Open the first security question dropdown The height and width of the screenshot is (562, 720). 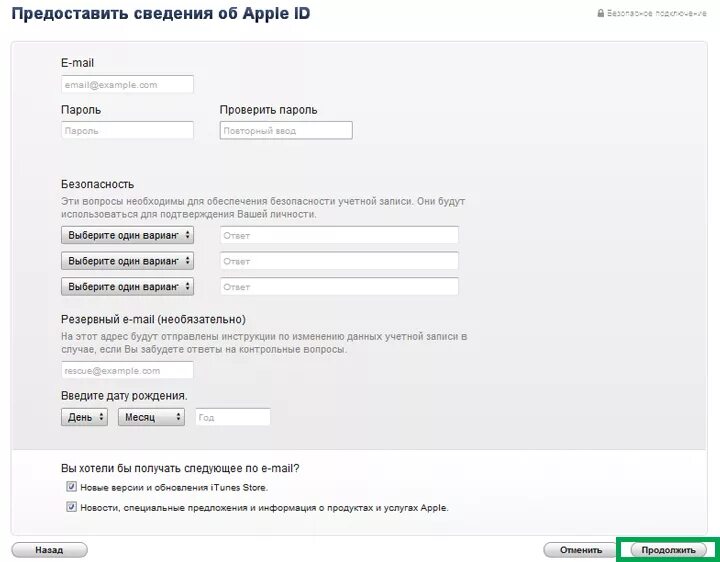127,235
